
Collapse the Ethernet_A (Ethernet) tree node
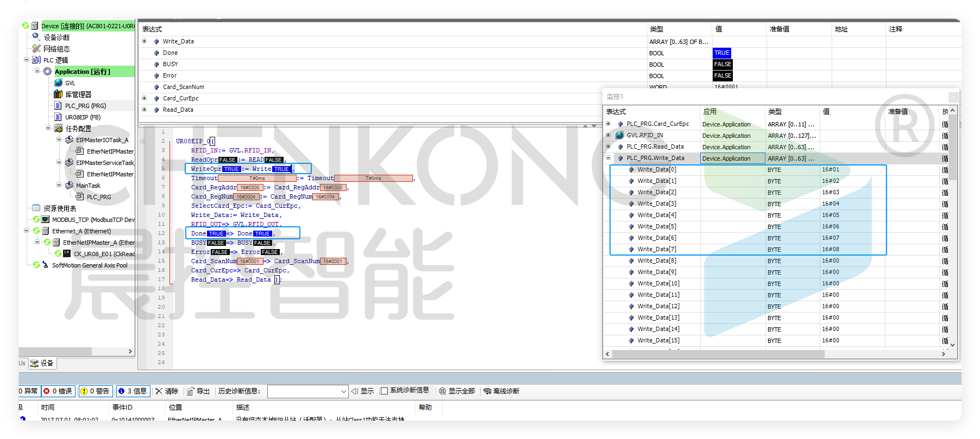[x=26, y=231]
